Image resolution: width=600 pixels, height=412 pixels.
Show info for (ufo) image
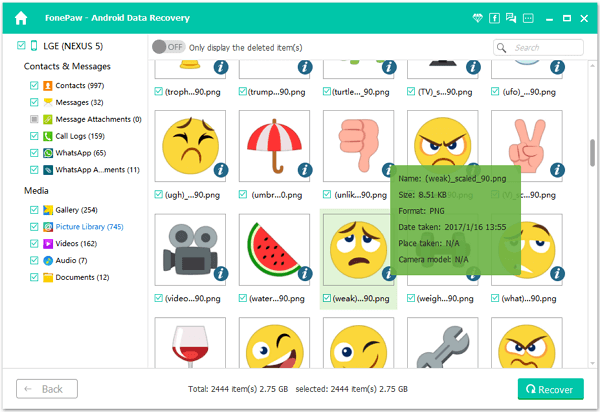click(557, 67)
